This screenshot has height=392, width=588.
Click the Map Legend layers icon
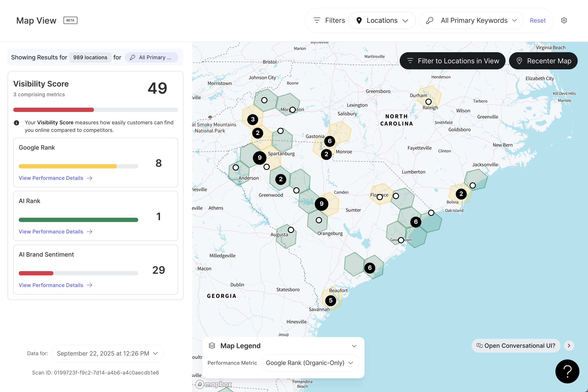click(x=212, y=345)
